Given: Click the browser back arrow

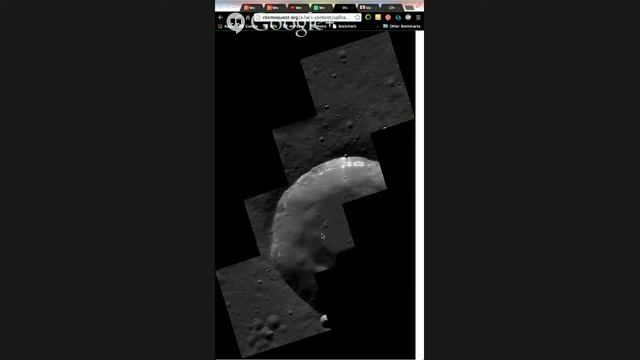Looking at the screenshot, I should click(x=220, y=17).
